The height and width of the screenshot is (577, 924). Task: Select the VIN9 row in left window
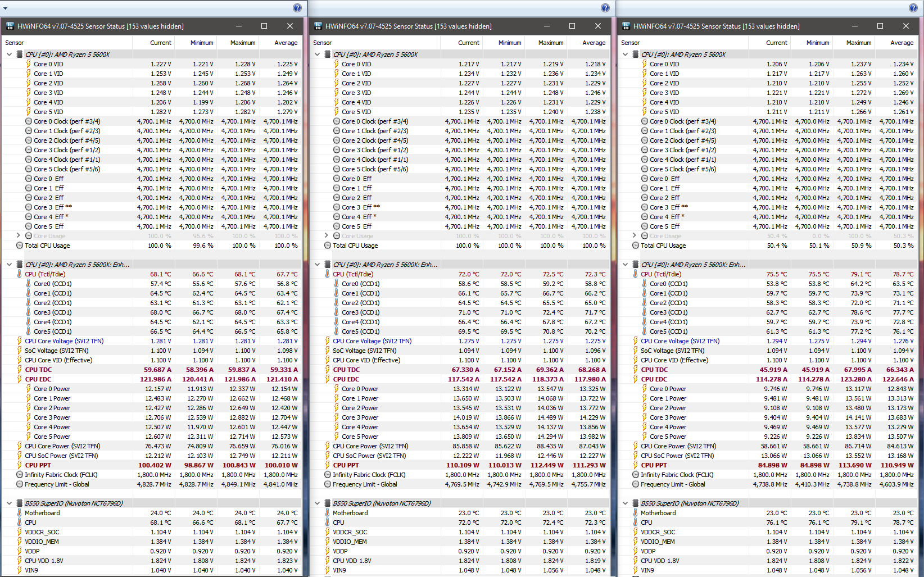click(x=152, y=570)
